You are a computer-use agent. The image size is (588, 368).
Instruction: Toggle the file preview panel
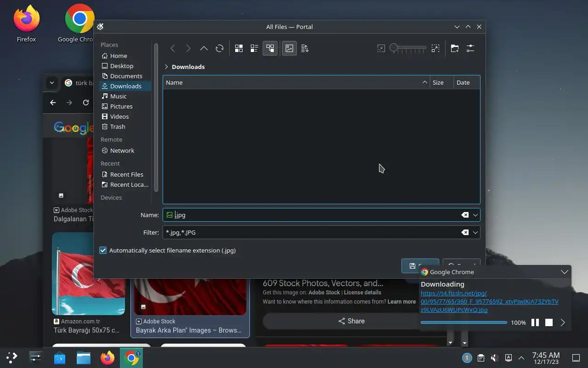click(289, 48)
